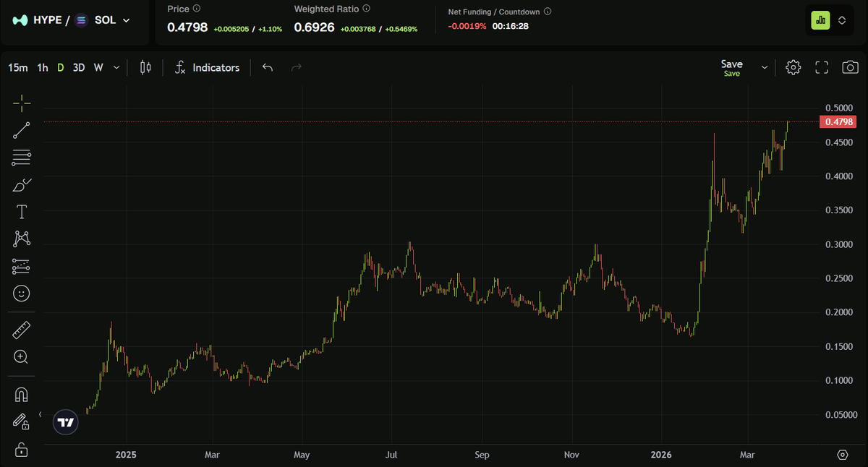The width and height of the screenshot is (868, 467).
Task: Open the forecasting and measurement tools
Action: point(22,266)
